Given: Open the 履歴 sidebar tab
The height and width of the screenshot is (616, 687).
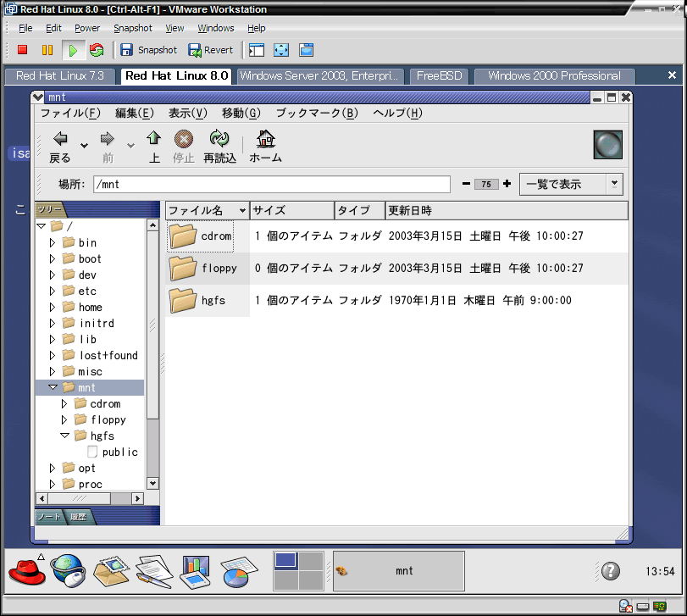Looking at the screenshot, I should (79, 517).
